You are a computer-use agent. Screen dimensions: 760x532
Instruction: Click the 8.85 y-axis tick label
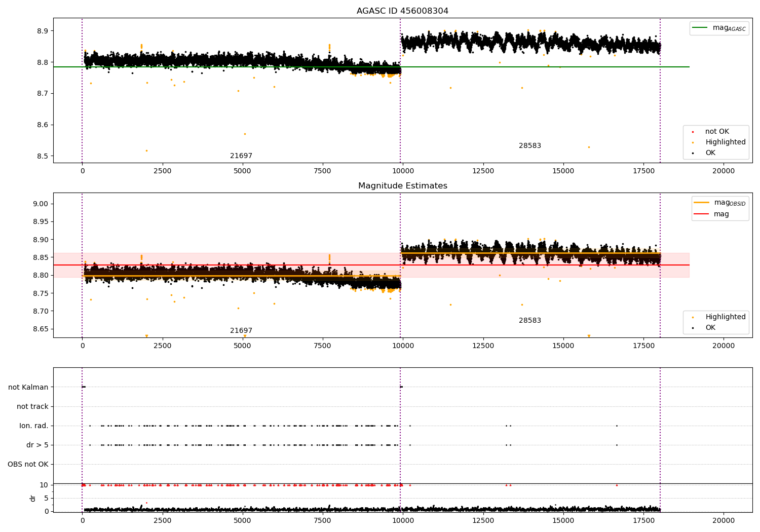(x=41, y=258)
